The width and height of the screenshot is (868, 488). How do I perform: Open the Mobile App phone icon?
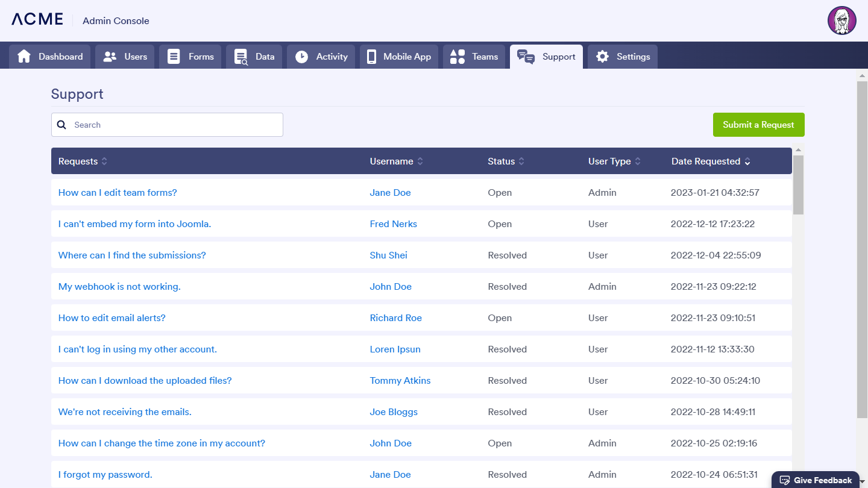[x=371, y=57]
